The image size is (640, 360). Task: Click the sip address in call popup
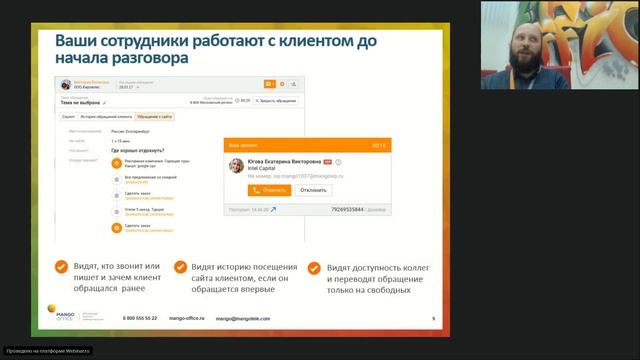[x=308, y=176]
